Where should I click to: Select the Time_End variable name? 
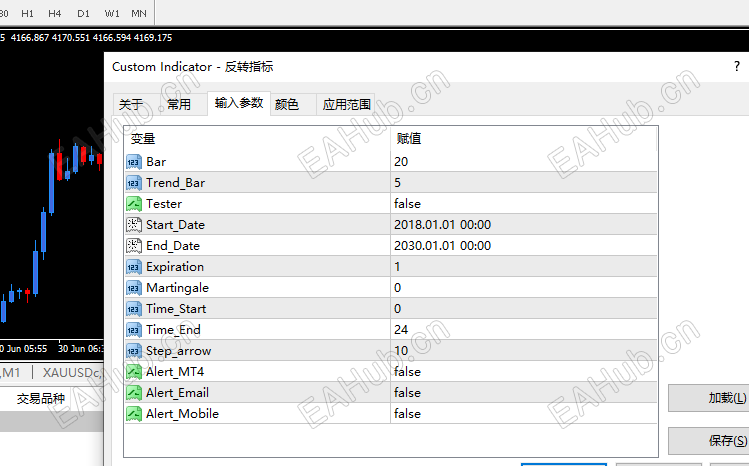tap(173, 330)
